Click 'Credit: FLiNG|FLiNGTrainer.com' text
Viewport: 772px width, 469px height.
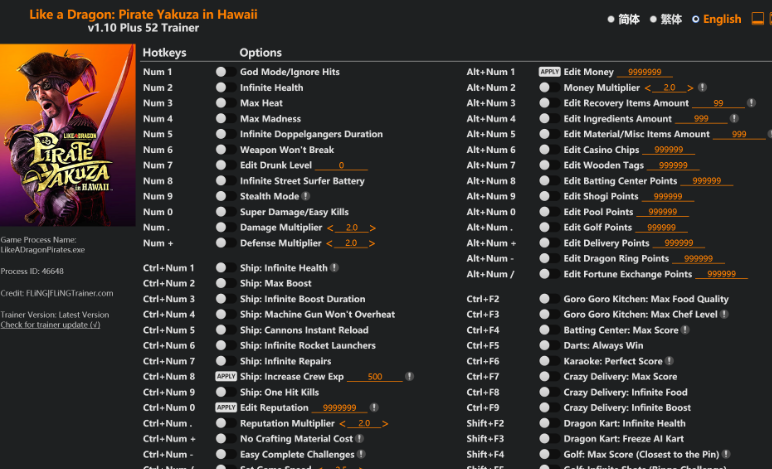coord(57,293)
